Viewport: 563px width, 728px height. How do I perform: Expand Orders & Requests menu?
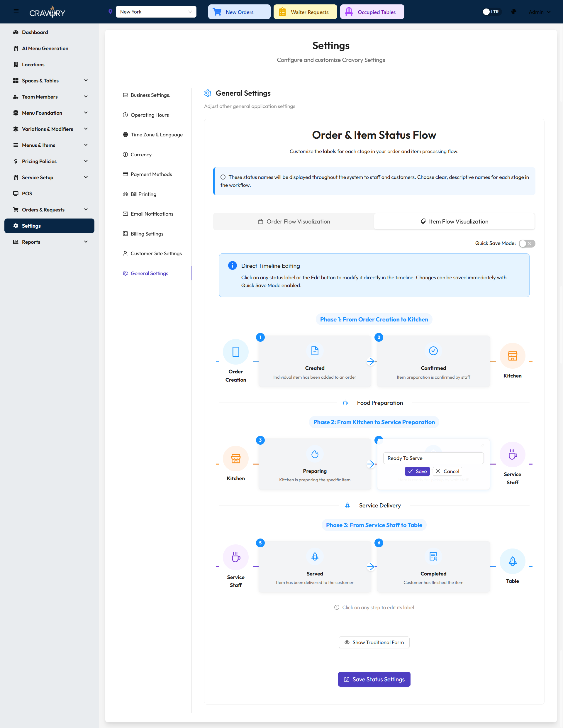pos(49,210)
